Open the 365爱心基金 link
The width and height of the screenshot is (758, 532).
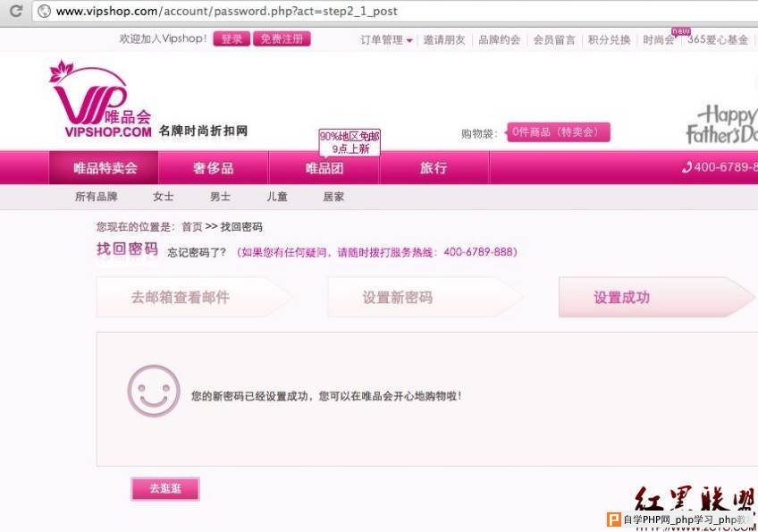(x=718, y=39)
